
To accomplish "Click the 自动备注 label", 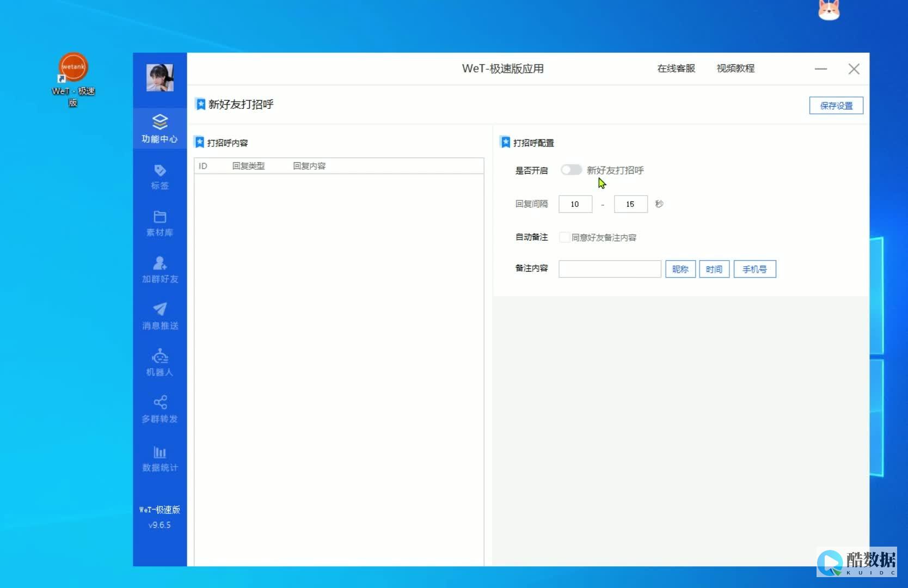I will tap(531, 237).
